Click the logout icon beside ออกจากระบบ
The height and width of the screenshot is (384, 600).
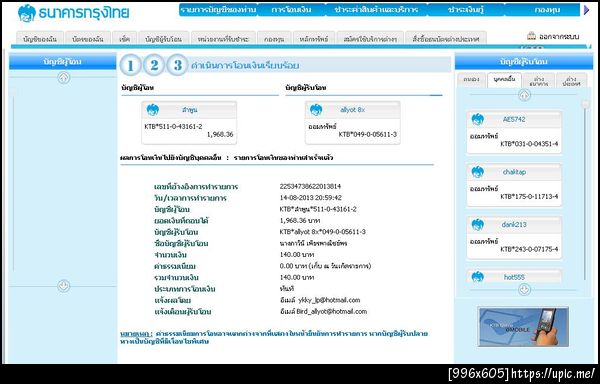click(x=531, y=36)
